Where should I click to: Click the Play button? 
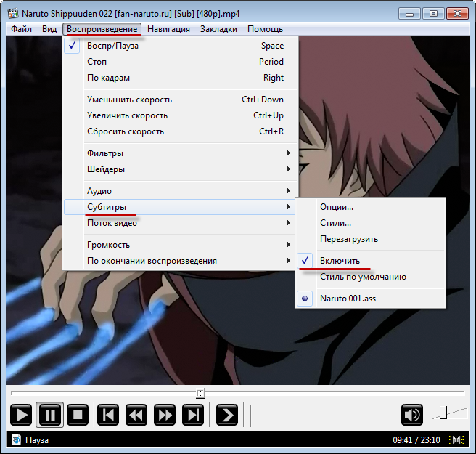point(21,415)
